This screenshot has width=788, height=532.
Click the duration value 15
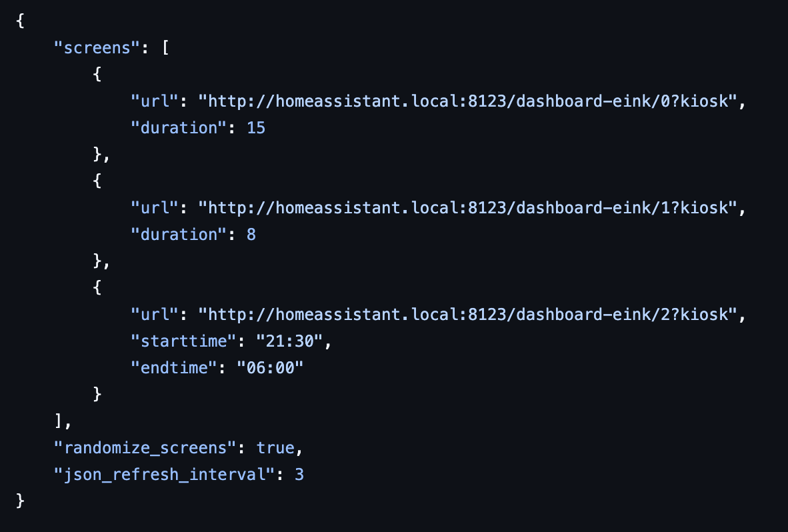256,127
